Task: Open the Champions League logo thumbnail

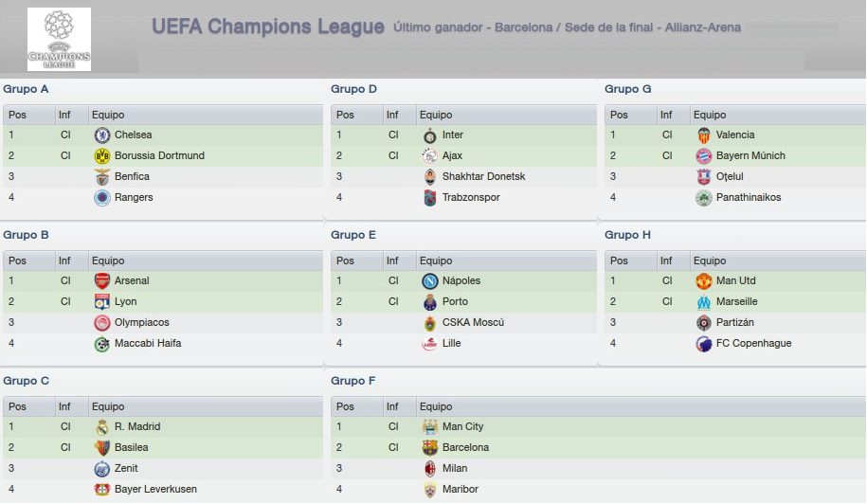Action: (59, 39)
